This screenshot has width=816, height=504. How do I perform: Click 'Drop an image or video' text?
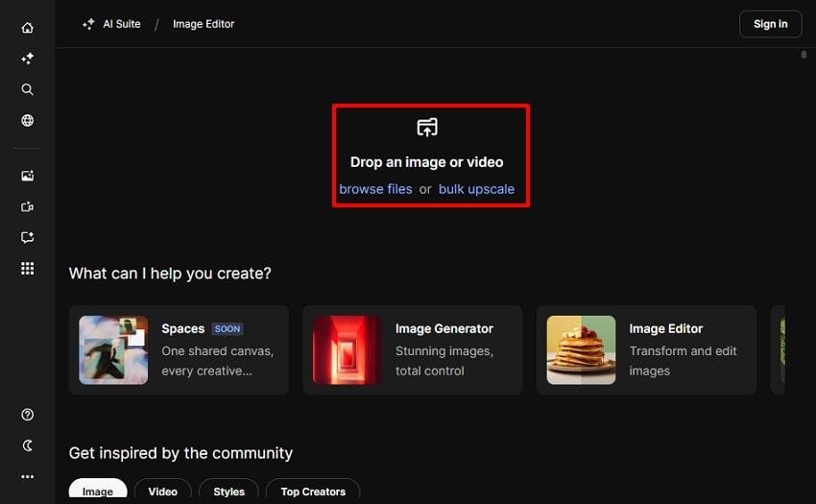427,162
